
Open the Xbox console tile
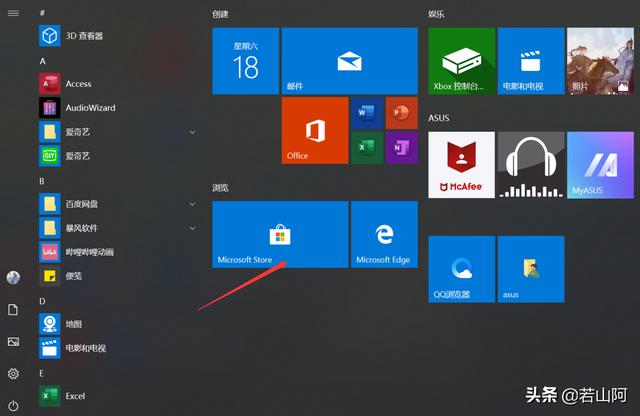(461, 61)
